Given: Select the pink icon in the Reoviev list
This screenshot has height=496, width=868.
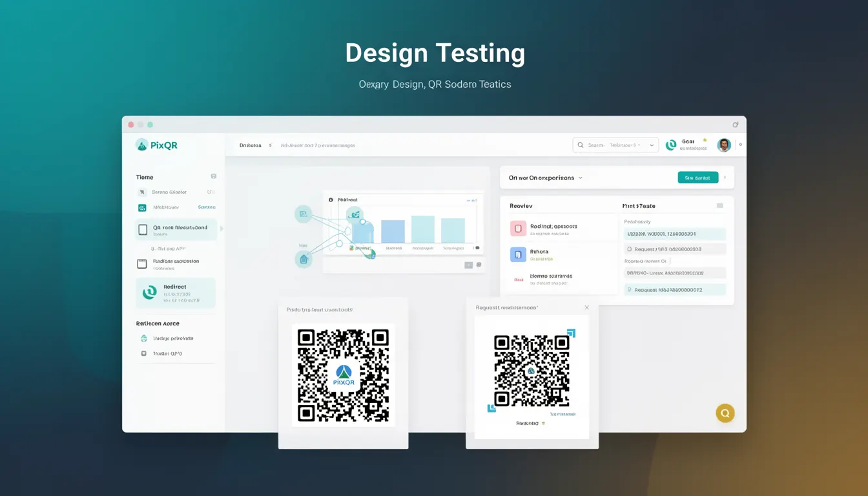Looking at the screenshot, I should click(x=518, y=229).
